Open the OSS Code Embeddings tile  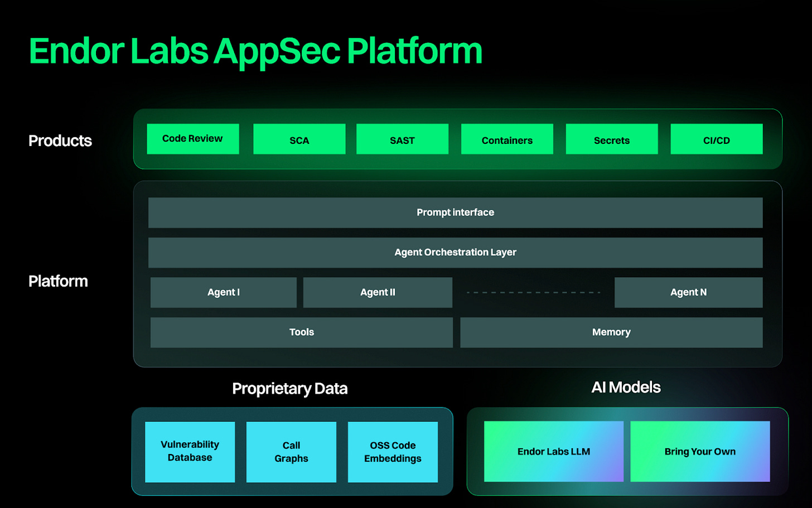click(x=393, y=452)
